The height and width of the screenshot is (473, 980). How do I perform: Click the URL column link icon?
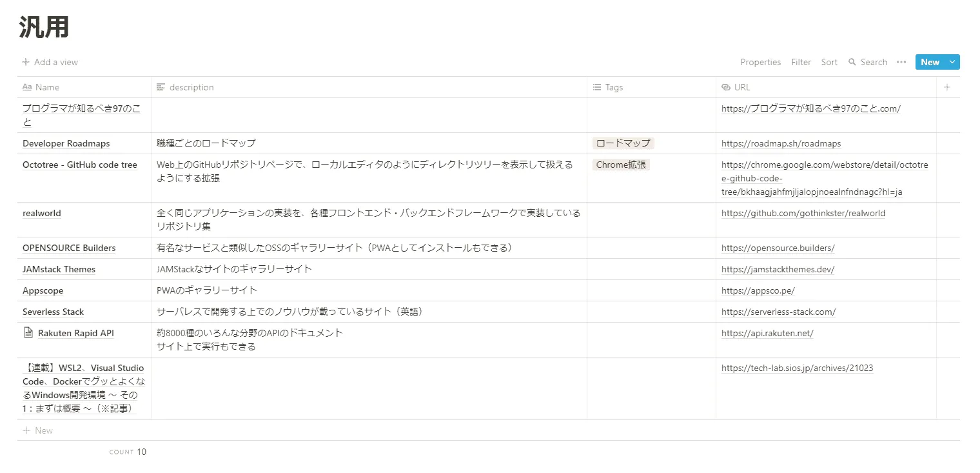point(725,87)
